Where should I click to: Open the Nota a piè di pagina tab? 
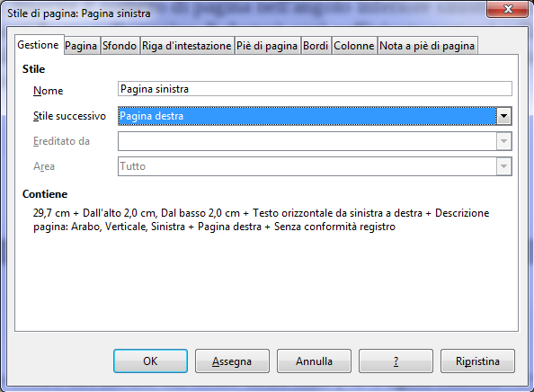coord(427,46)
